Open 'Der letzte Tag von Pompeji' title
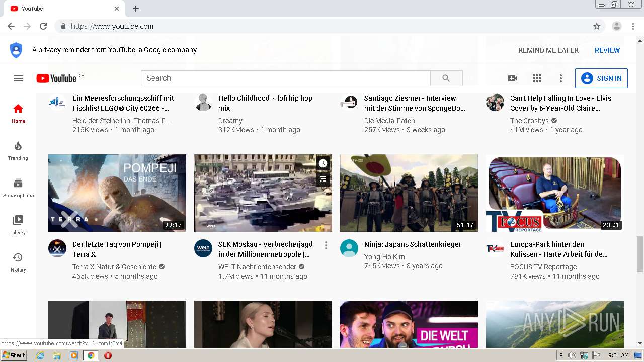The width and height of the screenshot is (644, 362). [x=117, y=249]
